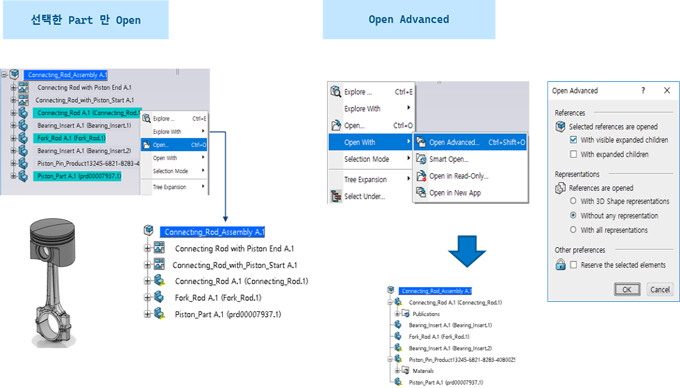Click Cancel in Open Advanced dialog

coord(660,289)
